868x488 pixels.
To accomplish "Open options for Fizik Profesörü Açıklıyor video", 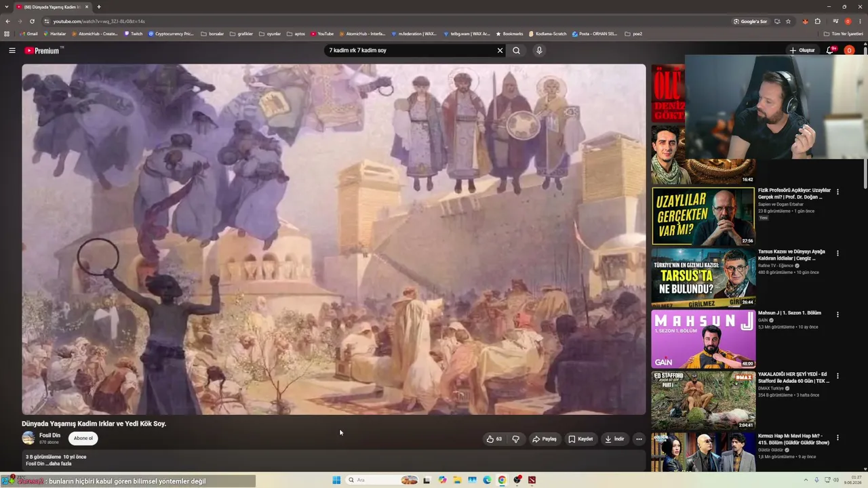I will tap(837, 192).
